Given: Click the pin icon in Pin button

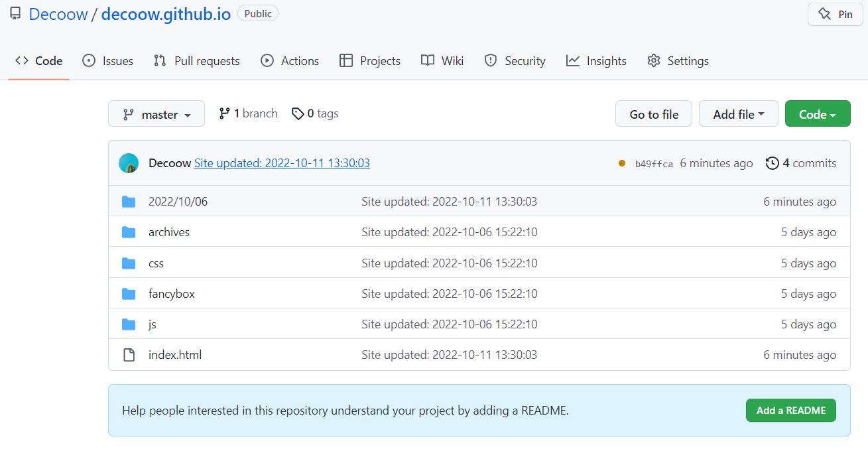Looking at the screenshot, I should pos(824,14).
